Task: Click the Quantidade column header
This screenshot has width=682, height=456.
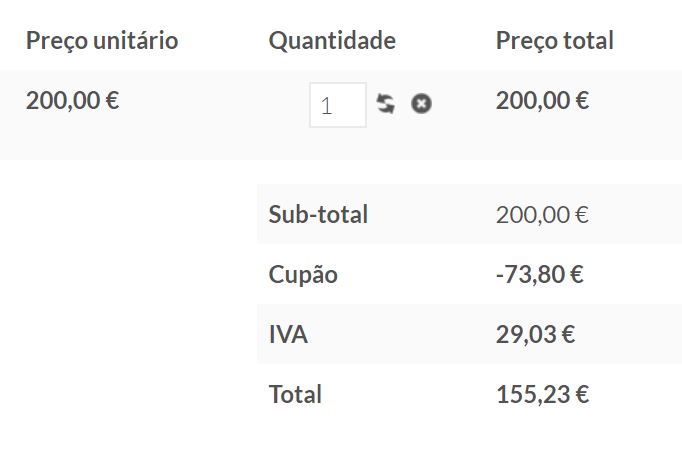Action: pyautogui.click(x=332, y=41)
